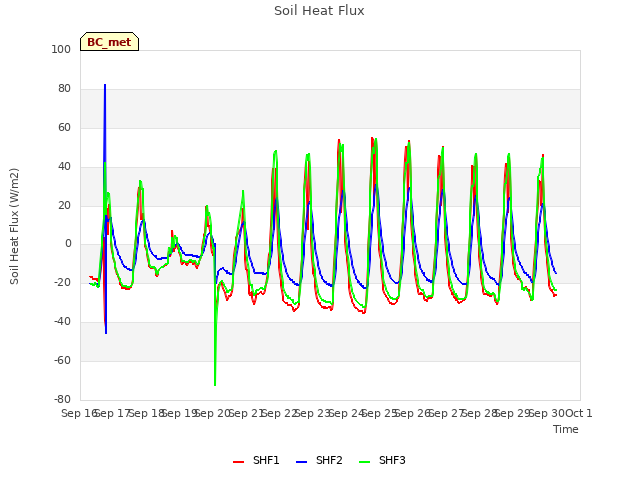The image size is (640, 480).
Task: Click the -60 y-axis tick label
Action: [x=62, y=360]
